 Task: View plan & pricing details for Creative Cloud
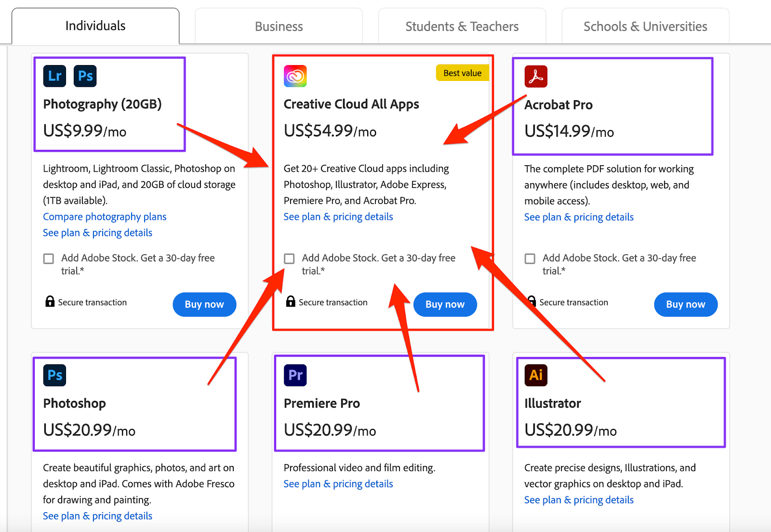pyautogui.click(x=338, y=217)
